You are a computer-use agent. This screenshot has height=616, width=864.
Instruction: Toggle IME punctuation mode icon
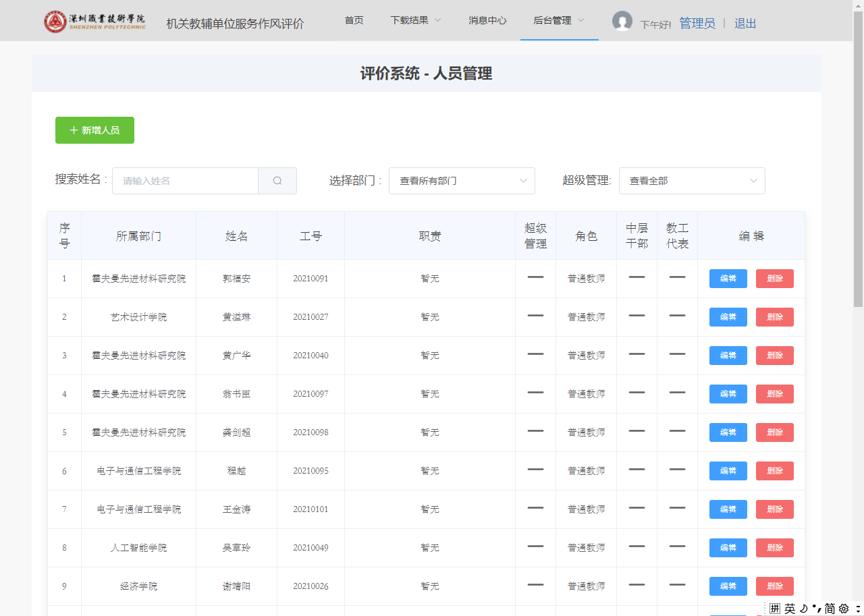coord(817,609)
